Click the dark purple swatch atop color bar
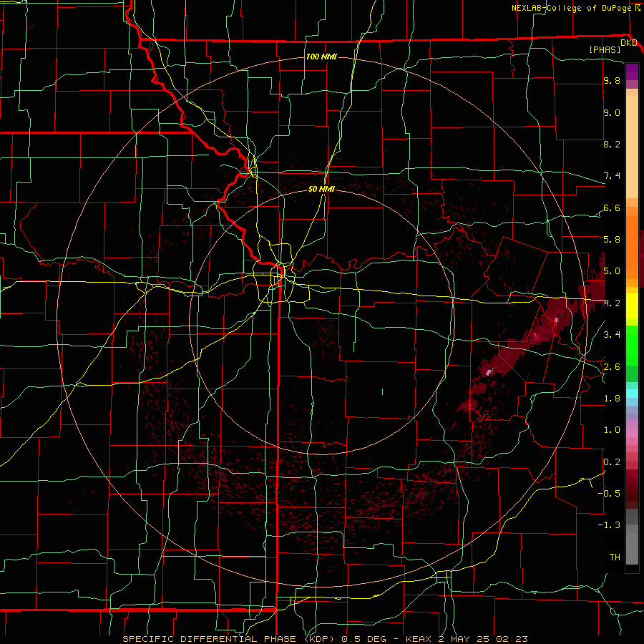644x644 pixels. click(x=632, y=72)
